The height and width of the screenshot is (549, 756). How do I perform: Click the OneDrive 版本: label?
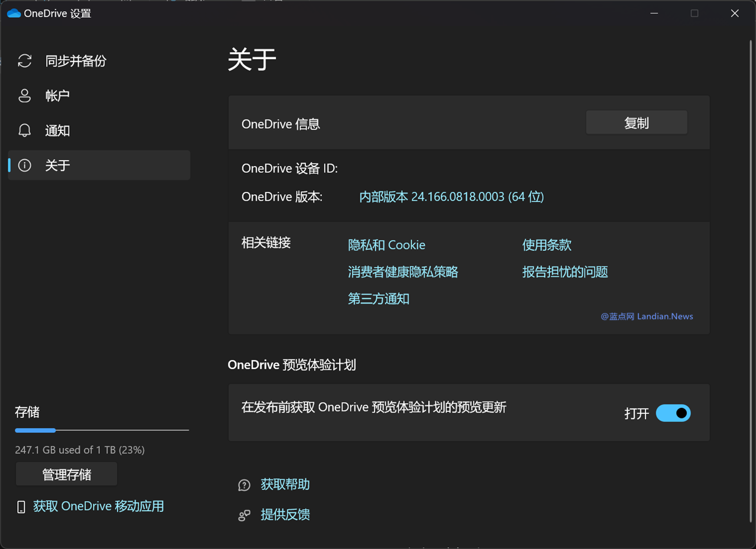coord(282,197)
